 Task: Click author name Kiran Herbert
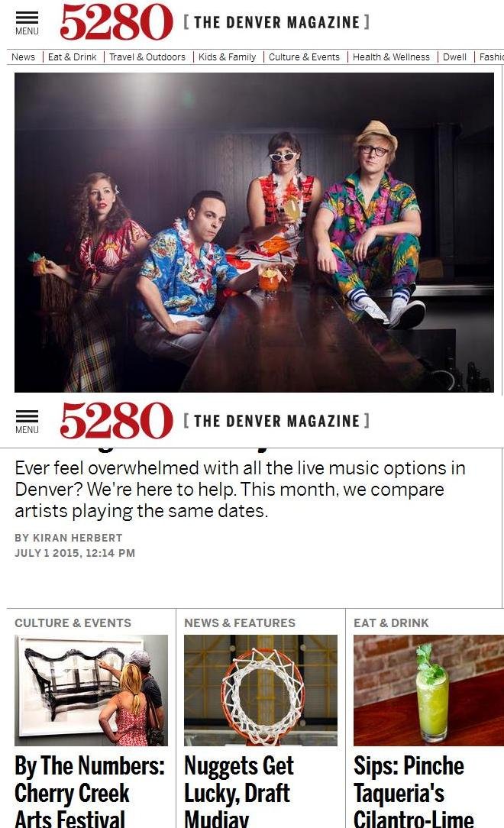[78, 538]
